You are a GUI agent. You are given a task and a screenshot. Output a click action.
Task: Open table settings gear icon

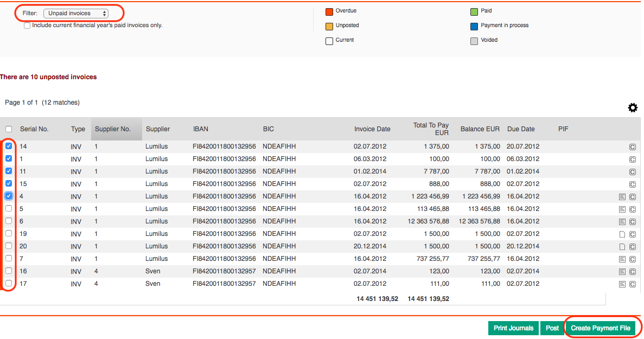coord(633,108)
